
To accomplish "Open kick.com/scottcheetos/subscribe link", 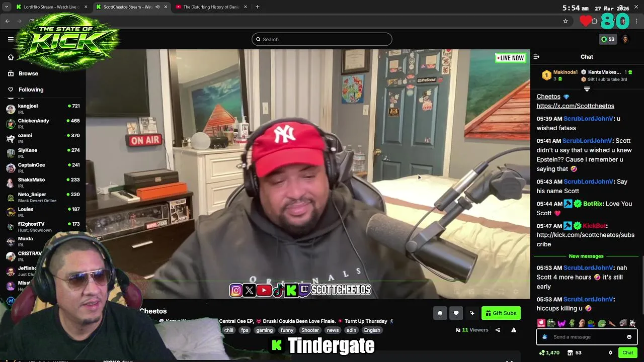I will (x=585, y=240).
